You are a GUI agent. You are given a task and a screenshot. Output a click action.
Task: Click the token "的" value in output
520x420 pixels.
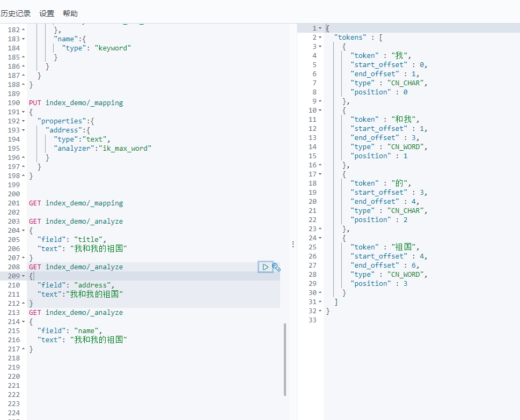pos(399,183)
